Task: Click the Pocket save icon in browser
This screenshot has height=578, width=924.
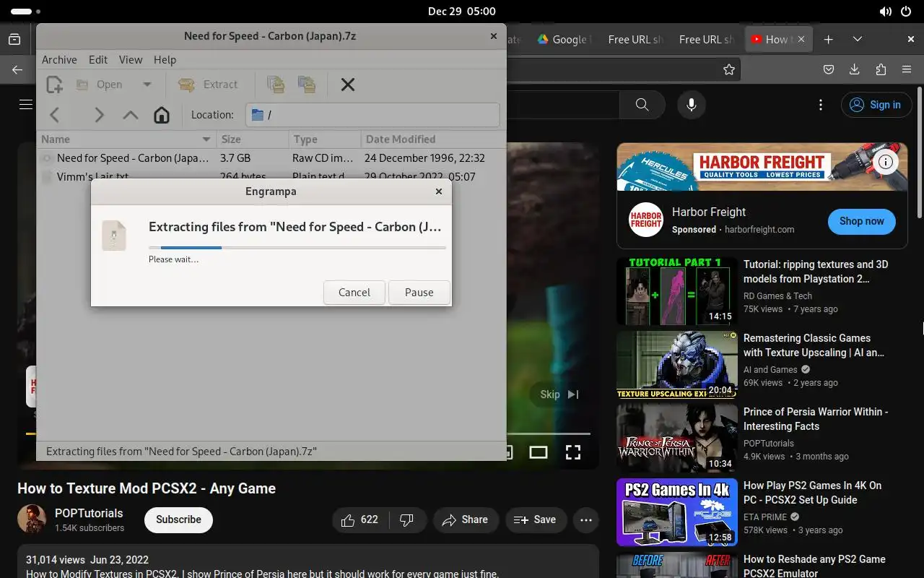Action: [x=829, y=70]
